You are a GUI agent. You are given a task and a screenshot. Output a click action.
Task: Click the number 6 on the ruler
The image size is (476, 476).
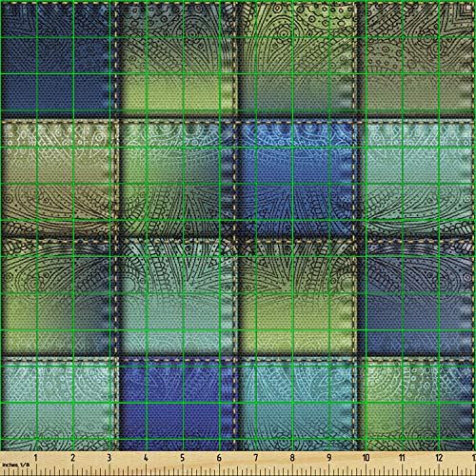[219, 458]
